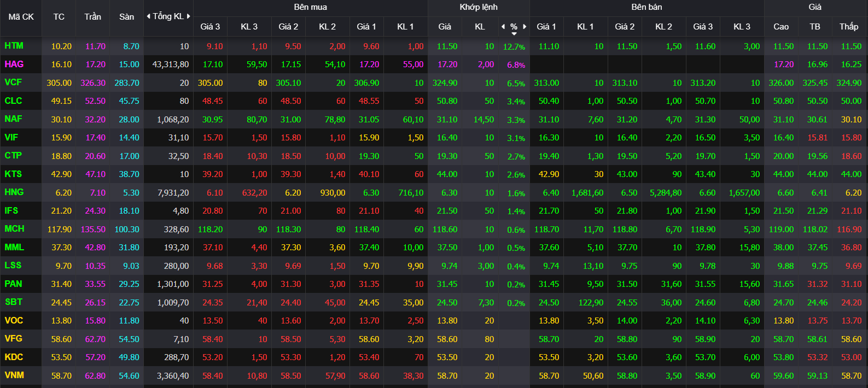Open ticker HNG details
868x388 pixels.
14,192
